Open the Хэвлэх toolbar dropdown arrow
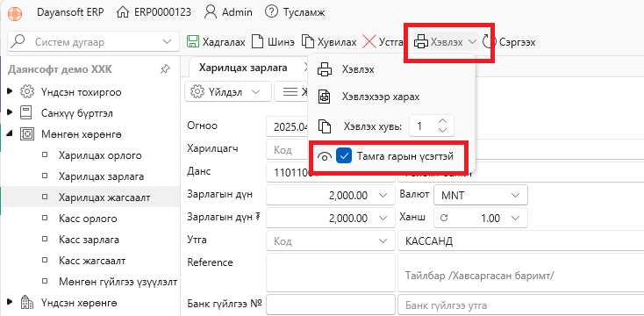The width and height of the screenshot is (644, 316). coord(472,42)
